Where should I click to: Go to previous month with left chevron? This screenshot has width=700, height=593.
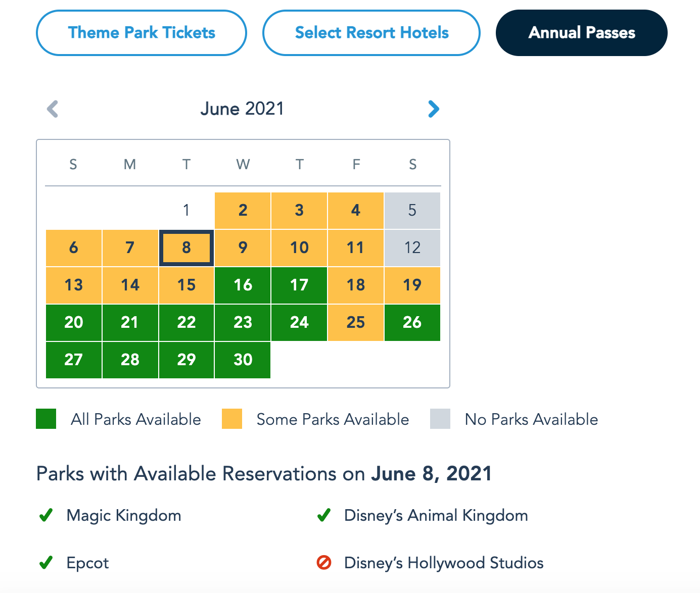(x=53, y=109)
